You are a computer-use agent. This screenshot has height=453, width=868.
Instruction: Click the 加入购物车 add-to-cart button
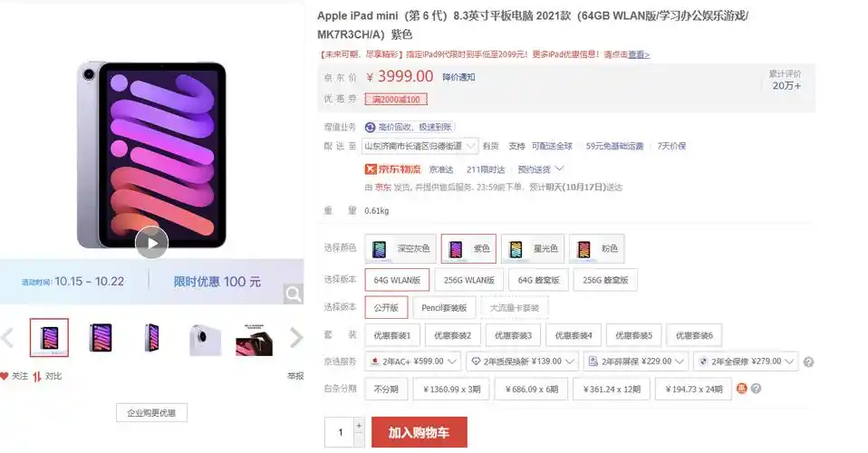[420, 432]
